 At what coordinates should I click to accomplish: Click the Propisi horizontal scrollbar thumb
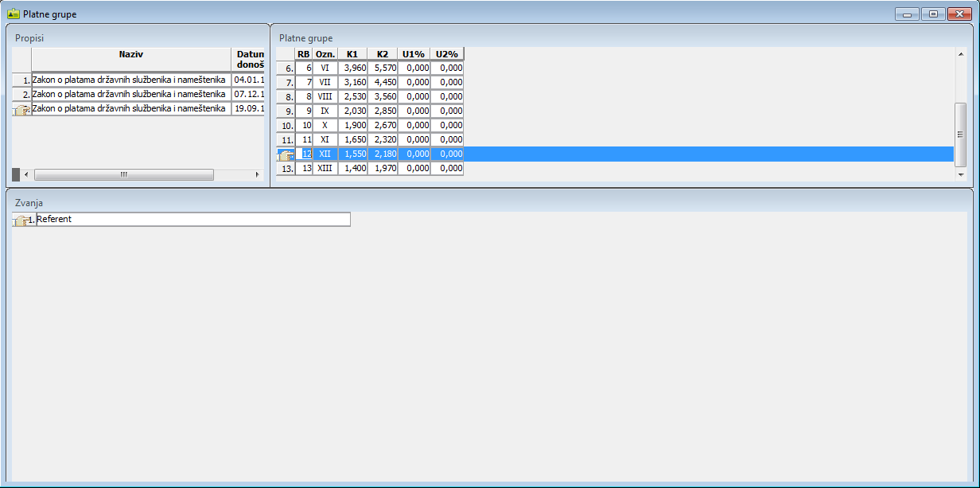click(x=123, y=174)
